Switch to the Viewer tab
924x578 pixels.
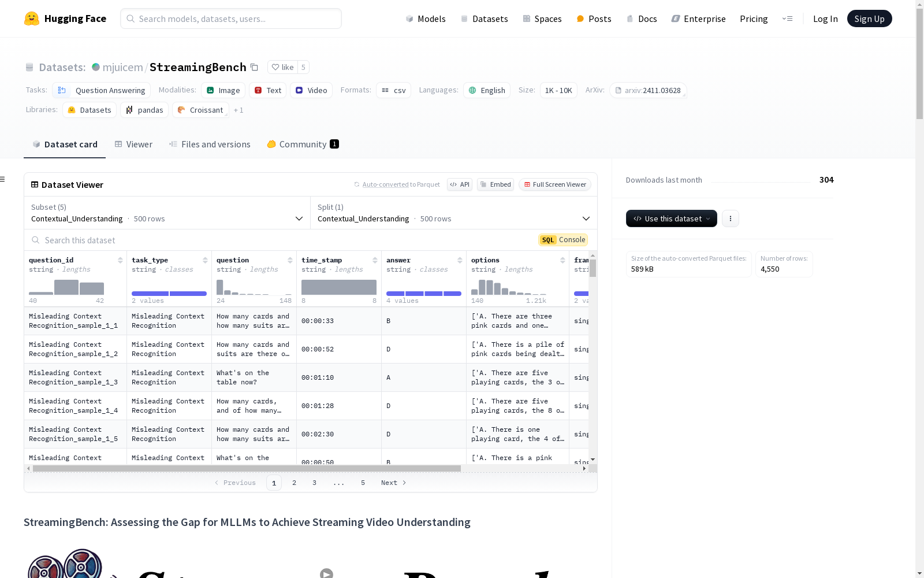coord(133,144)
